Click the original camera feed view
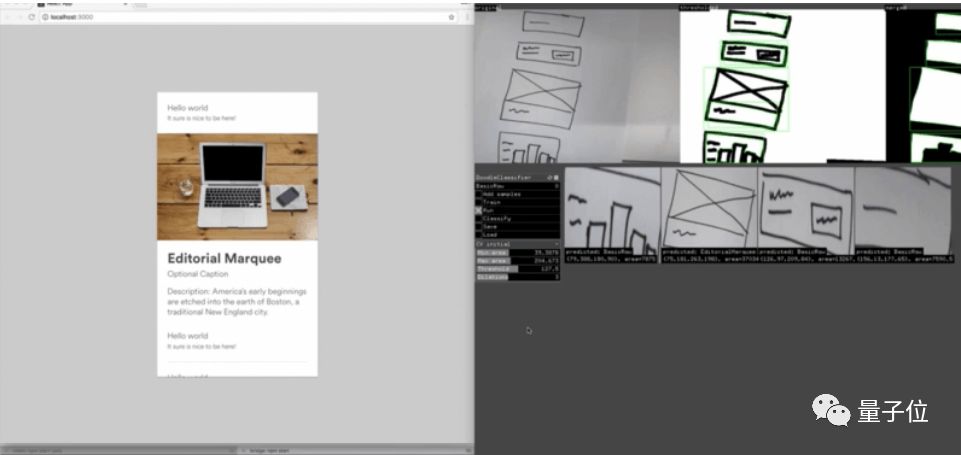This screenshot has height=455, width=961. [x=577, y=86]
